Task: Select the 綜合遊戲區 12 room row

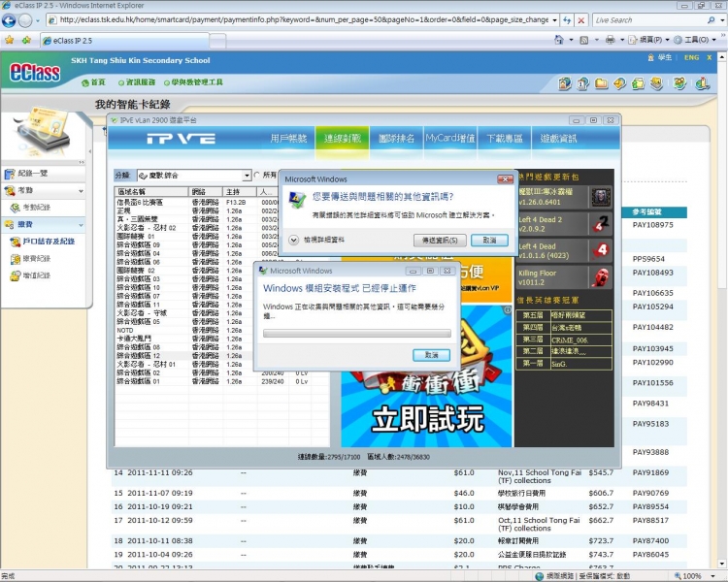Action: [x=139, y=356]
